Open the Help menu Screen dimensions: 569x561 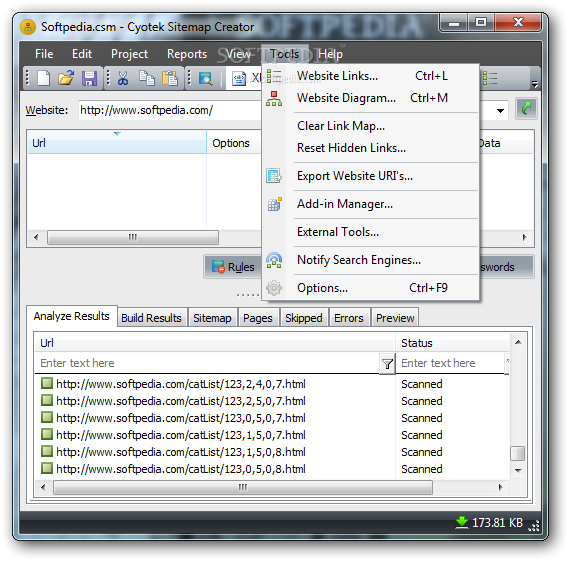(x=330, y=54)
